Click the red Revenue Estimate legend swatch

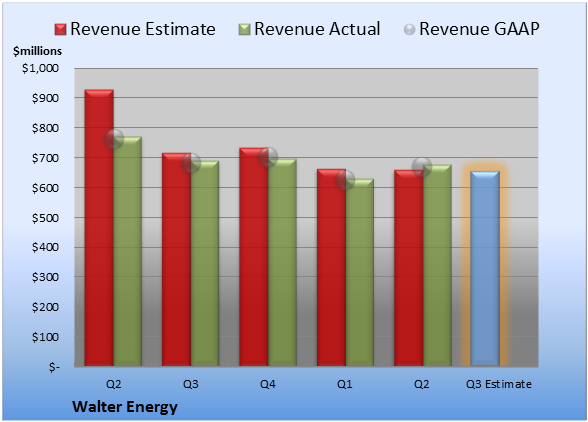pos(60,30)
